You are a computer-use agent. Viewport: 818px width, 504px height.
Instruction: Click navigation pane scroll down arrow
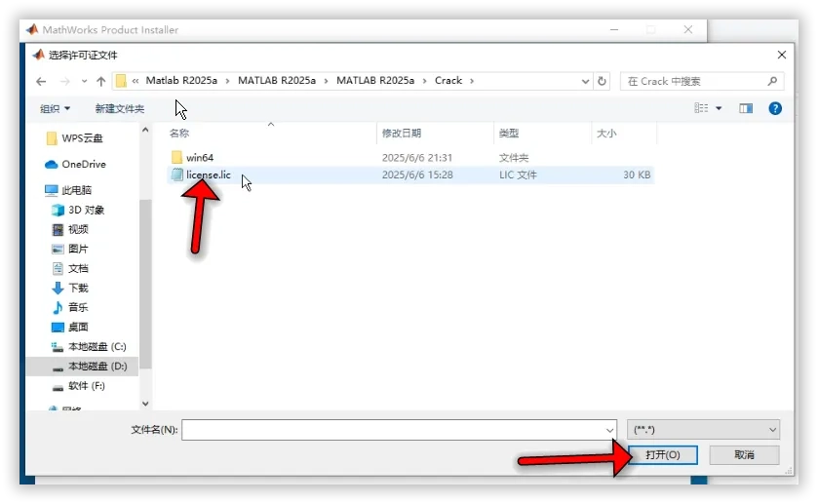[x=145, y=404]
